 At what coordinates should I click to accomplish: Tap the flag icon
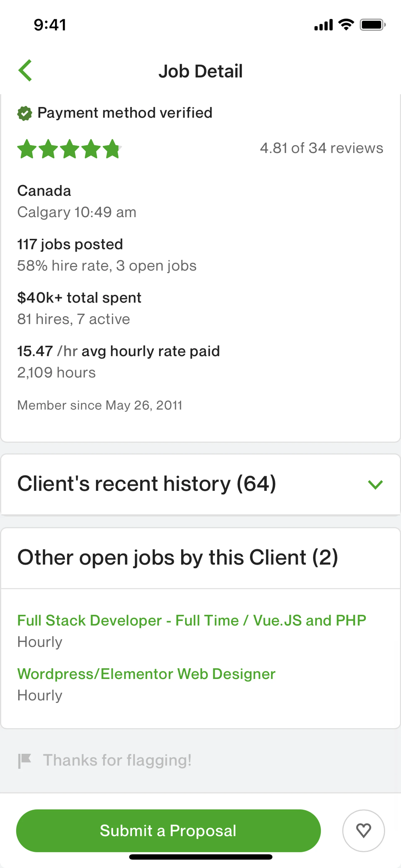(x=25, y=760)
